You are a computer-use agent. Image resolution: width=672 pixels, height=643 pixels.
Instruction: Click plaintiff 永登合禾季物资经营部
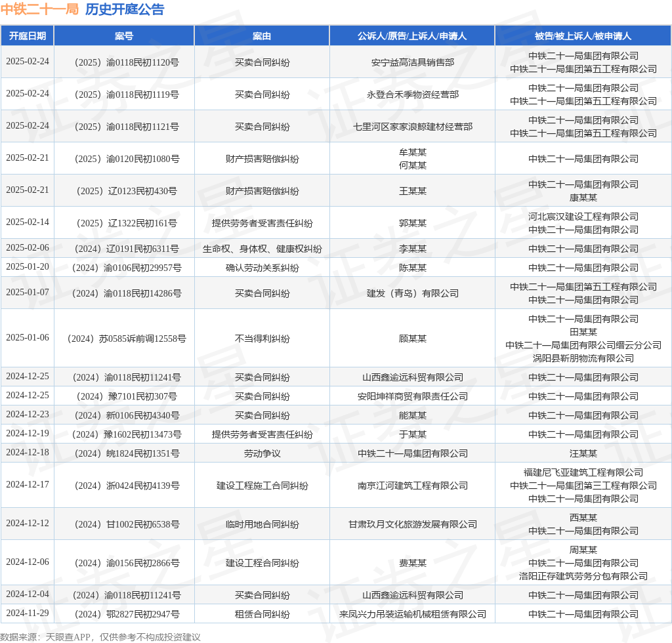click(413, 94)
